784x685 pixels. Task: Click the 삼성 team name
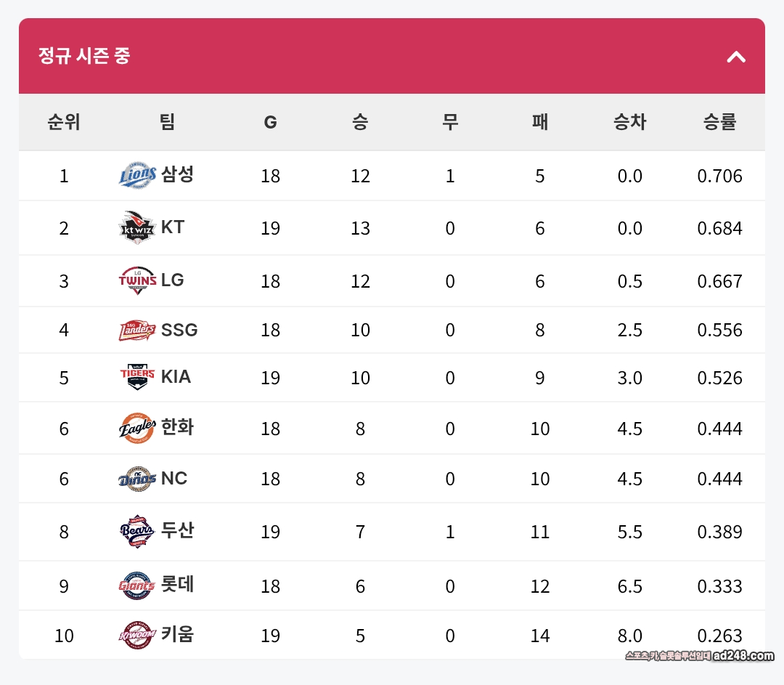178,174
